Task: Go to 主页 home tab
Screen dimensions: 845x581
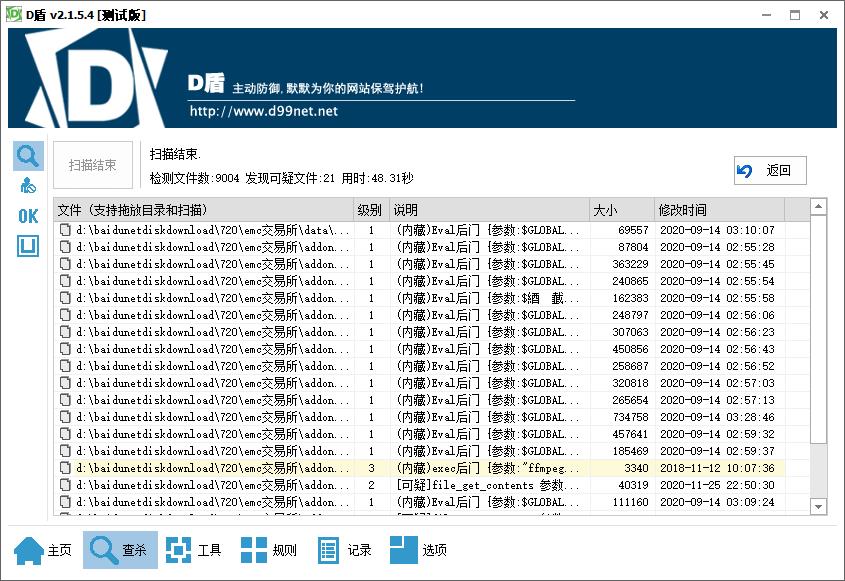Action: (43, 550)
